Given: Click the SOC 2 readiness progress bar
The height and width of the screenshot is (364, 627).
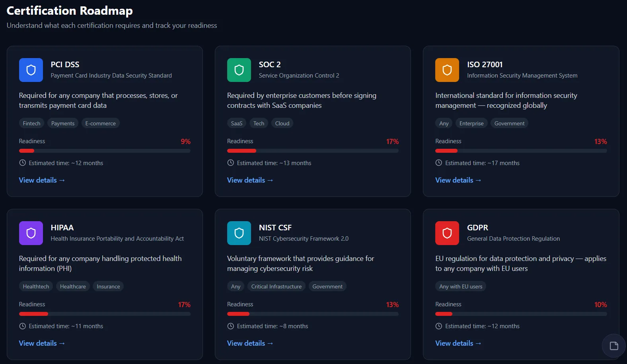Looking at the screenshot, I should [x=313, y=151].
